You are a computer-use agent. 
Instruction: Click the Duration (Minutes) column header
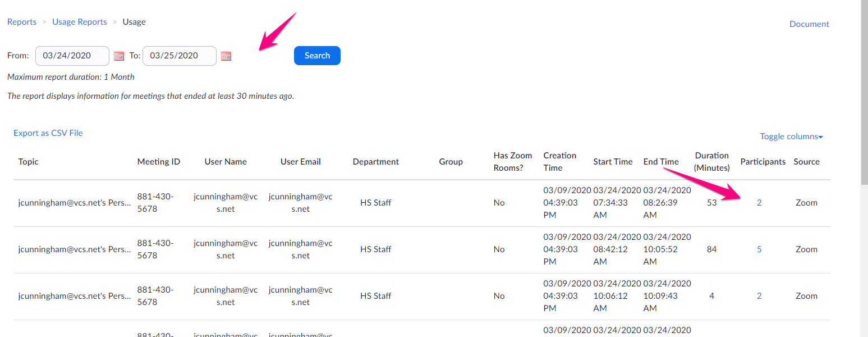click(711, 161)
